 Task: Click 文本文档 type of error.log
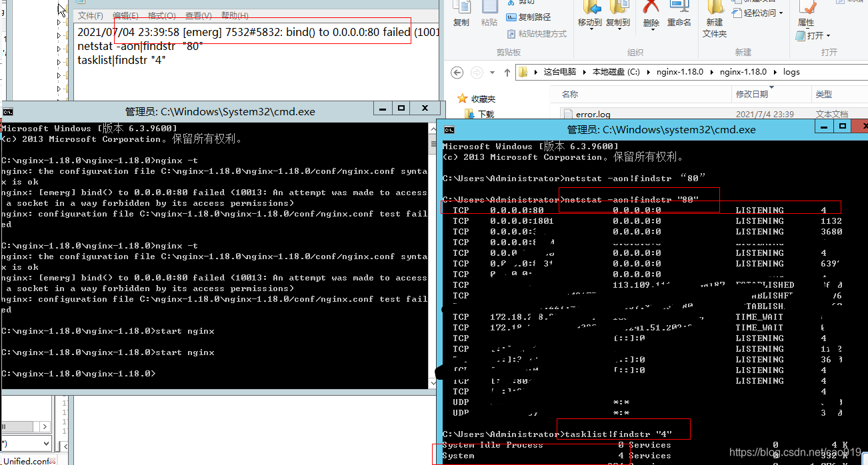pos(832,115)
